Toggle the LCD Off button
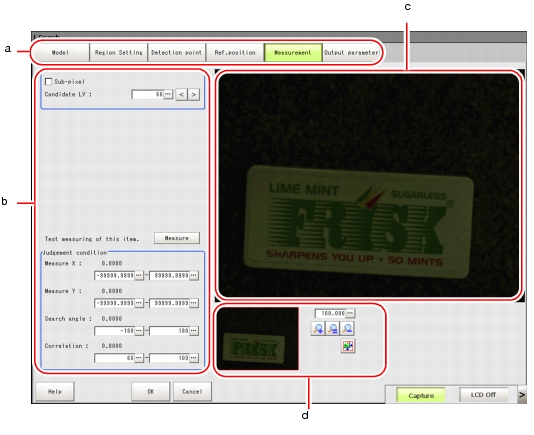534x435 pixels. coord(483,395)
